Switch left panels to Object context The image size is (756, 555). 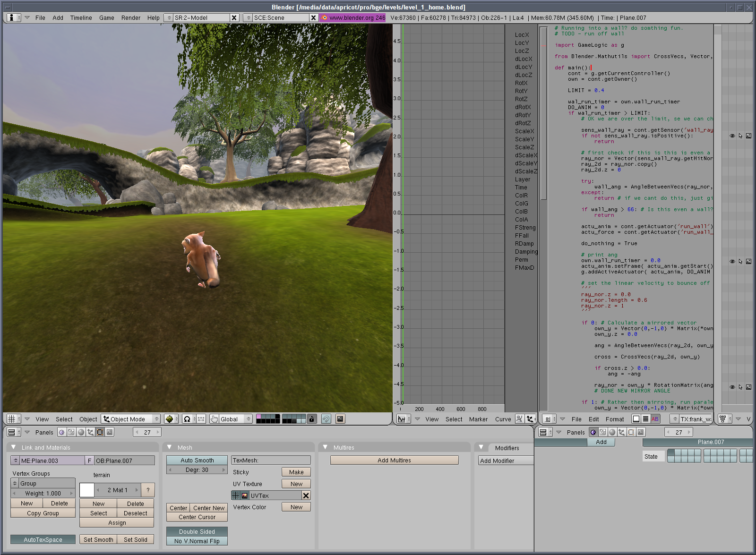pyautogui.click(x=90, y=432)
